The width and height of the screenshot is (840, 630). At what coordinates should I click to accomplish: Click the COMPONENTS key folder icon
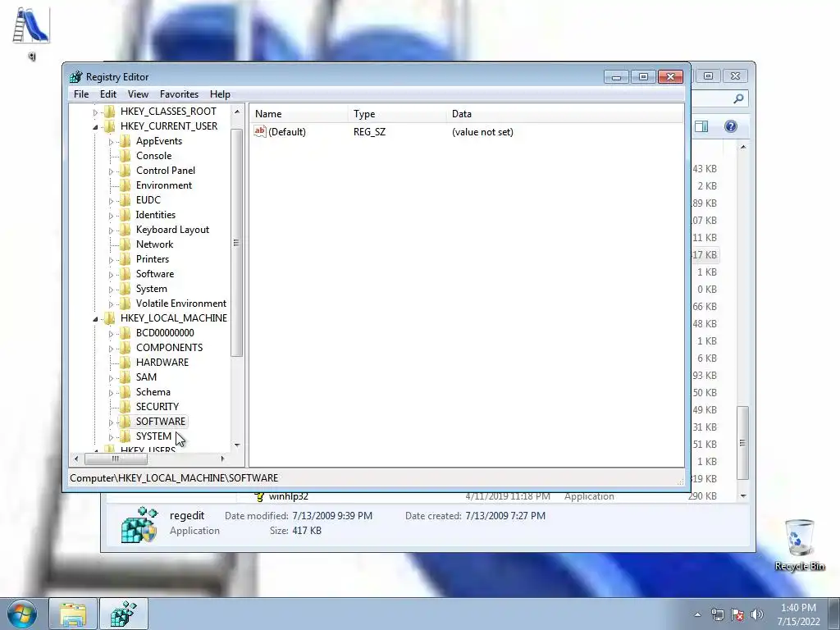tap(125, 347)
